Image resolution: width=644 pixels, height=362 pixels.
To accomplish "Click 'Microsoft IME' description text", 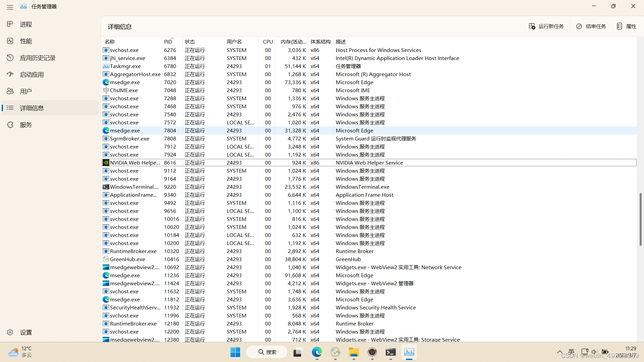I will (353, 90).
